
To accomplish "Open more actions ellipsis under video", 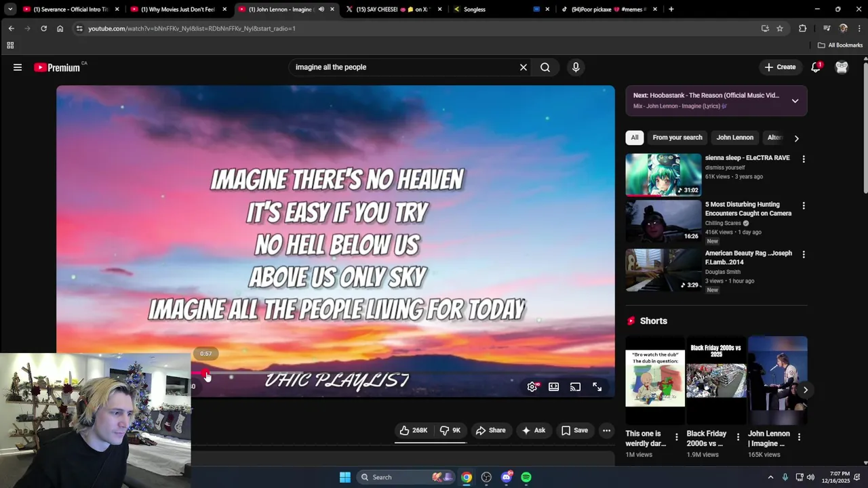I will (607, 430).
